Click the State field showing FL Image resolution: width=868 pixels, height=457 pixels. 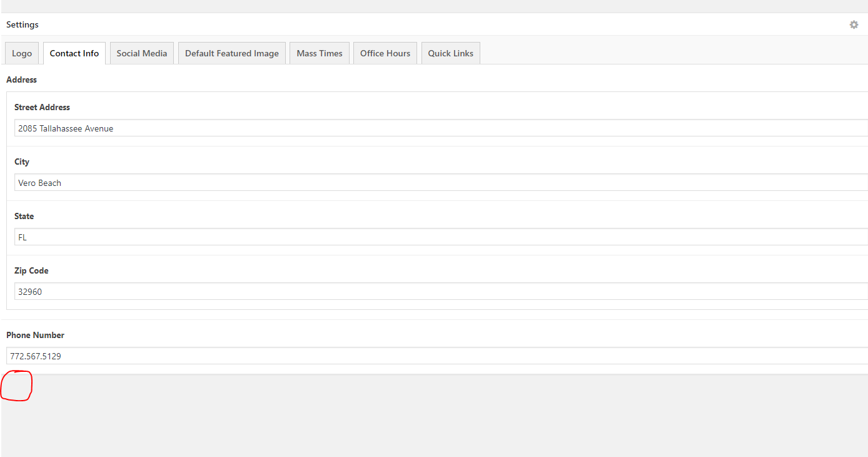438,237
